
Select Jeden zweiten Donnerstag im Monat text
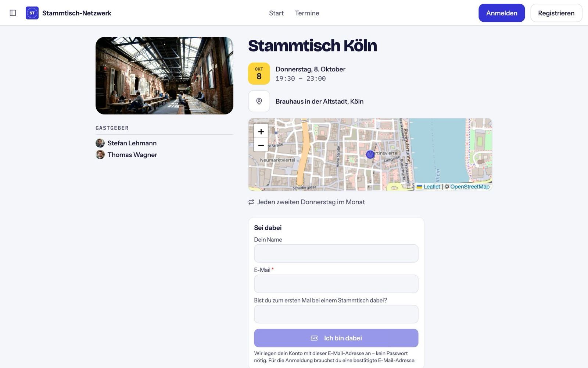pyautogui.click(x=311, y=202)
